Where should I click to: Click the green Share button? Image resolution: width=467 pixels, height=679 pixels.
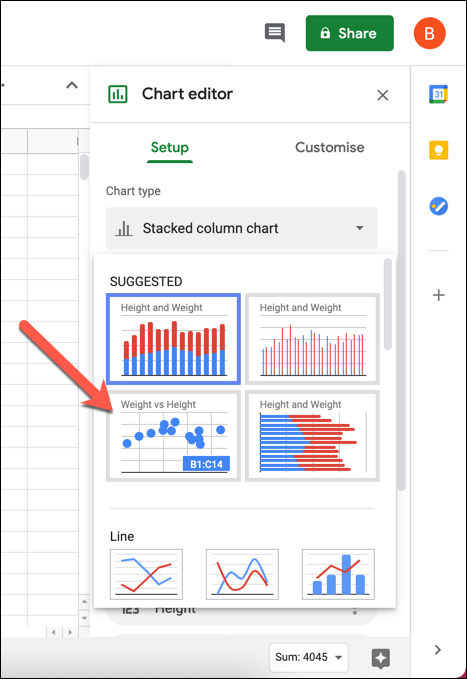tap(350, 33)
